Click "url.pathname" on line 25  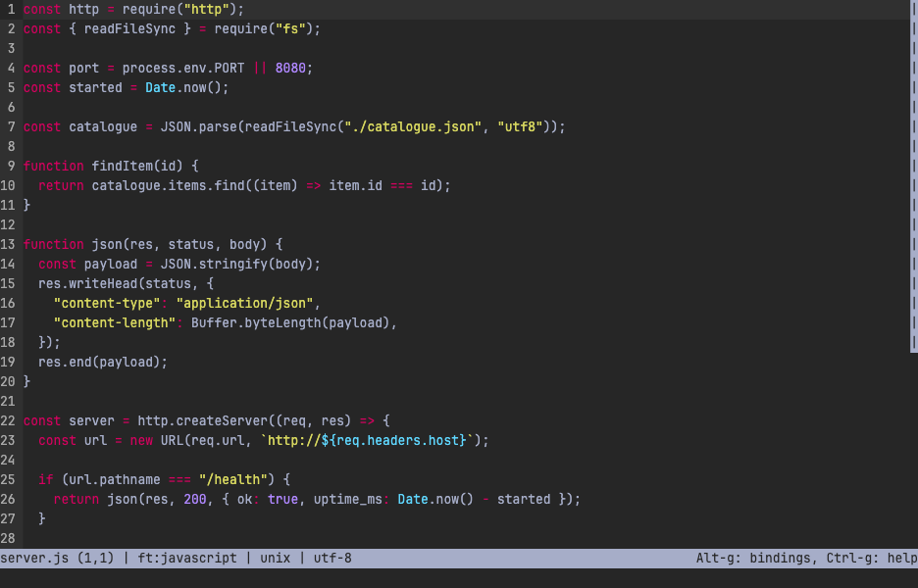pyautogui.click(x=115, y=480)
